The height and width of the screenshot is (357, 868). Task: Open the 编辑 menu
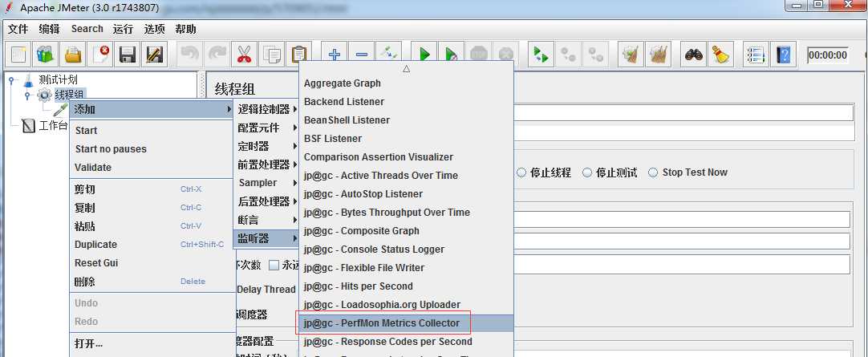[49, 29]
